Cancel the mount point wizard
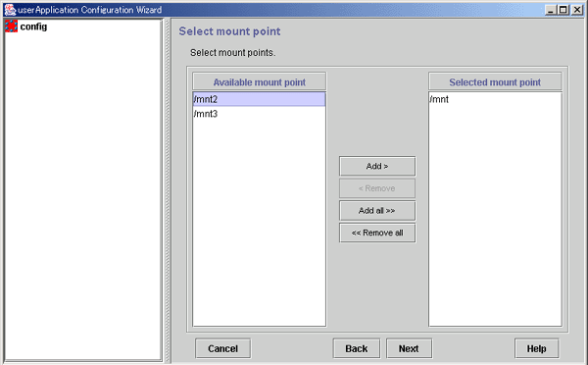The image size is (588, 365). point(222,348)
